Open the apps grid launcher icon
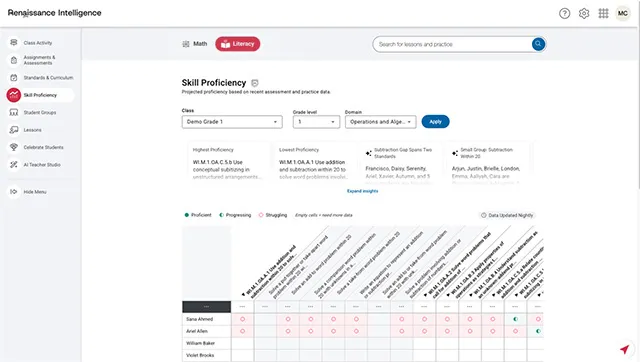The width and height of the screenshot is (640, 362). [603, 13]
